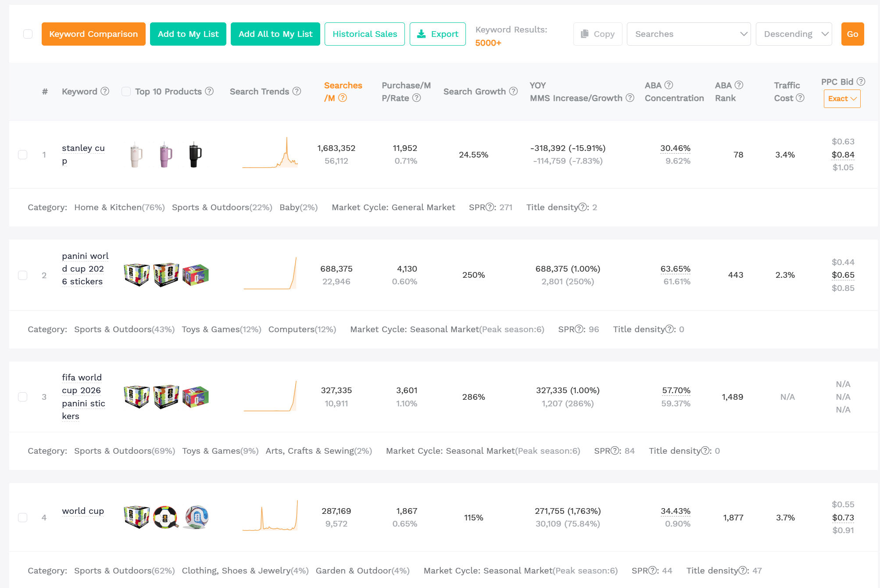
Task: Click the 34.43% ABA concentration value
Action: point(676,511)
